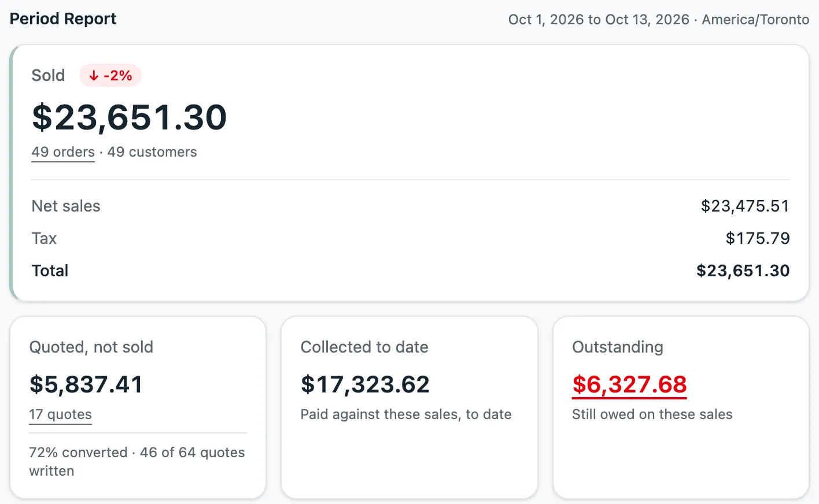Click the 72% converted summary text
Screen dimensions: 819x504
click(137, 461)
